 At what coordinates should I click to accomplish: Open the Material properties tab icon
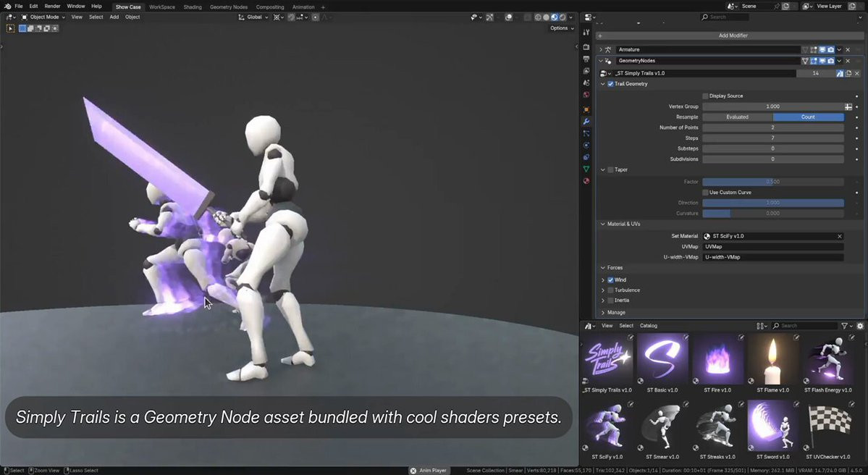586,181
